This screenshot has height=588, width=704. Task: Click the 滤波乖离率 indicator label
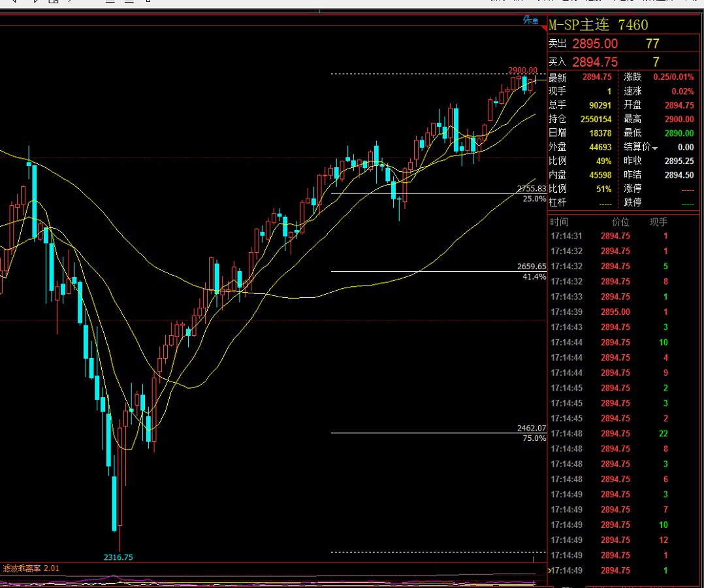pyautogui.click(x=22, y=568)
